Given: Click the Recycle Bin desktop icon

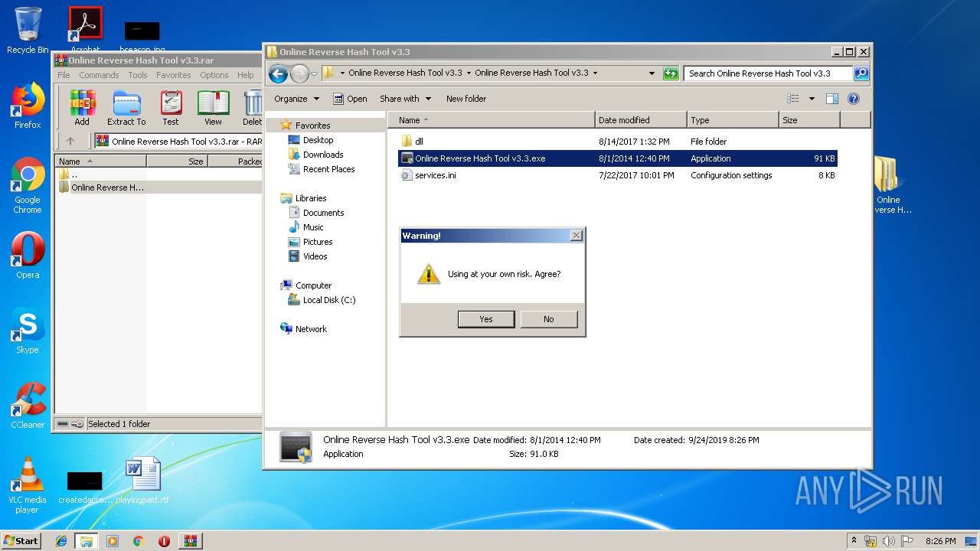Looking at the screenshot, I should click(x=28, y=31).
